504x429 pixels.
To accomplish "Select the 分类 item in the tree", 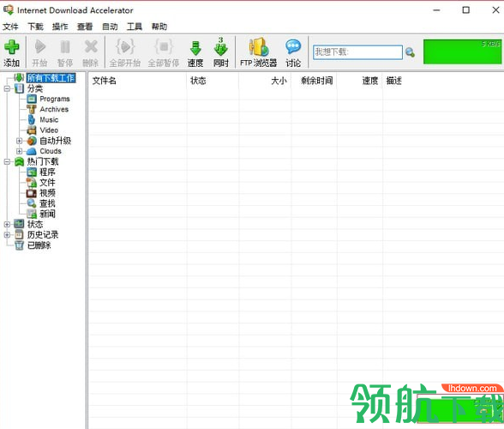I will coord(35,88).
